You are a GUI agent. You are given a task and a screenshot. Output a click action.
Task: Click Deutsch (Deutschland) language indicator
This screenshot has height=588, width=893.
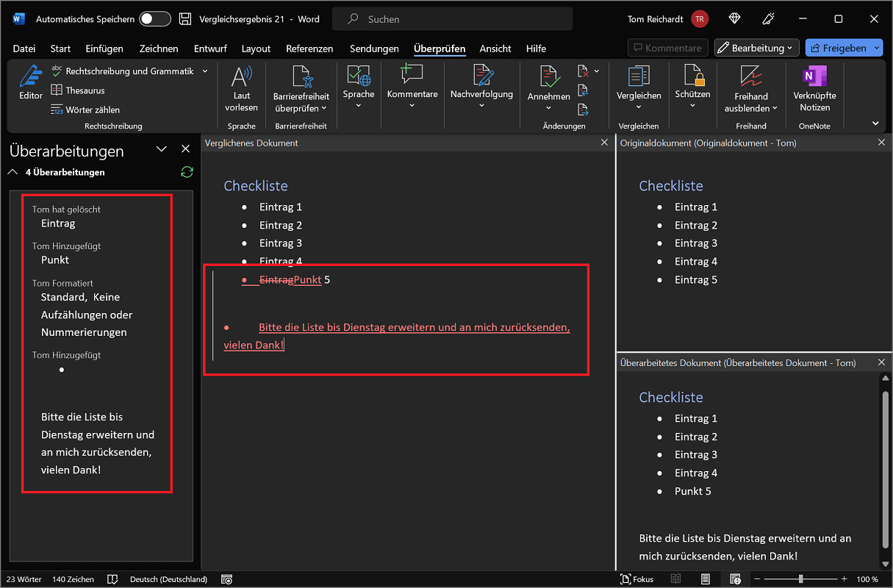pos(169,579)
